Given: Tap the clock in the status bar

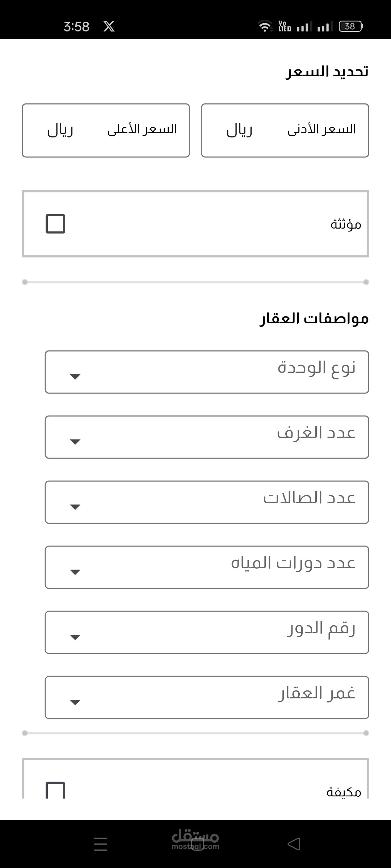Looking at the screenshot, I should coord(76,26).
